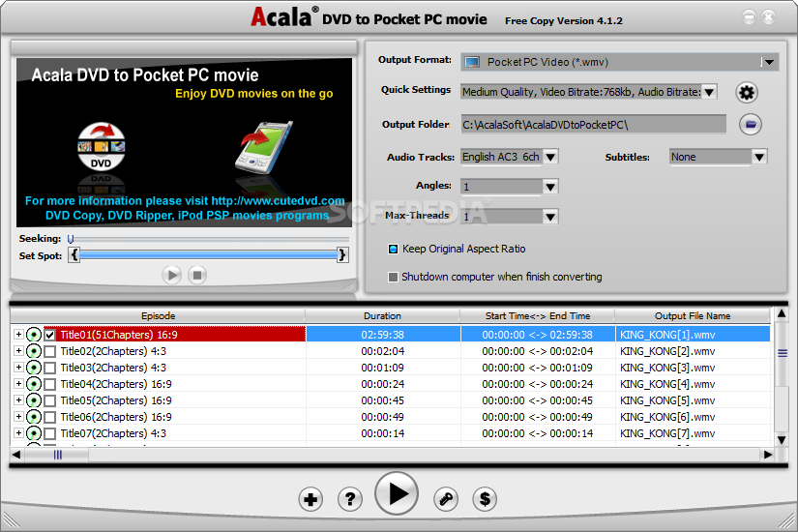Play the preview video
This screenshot has height=532, width=798.
(x=172, y=276)
